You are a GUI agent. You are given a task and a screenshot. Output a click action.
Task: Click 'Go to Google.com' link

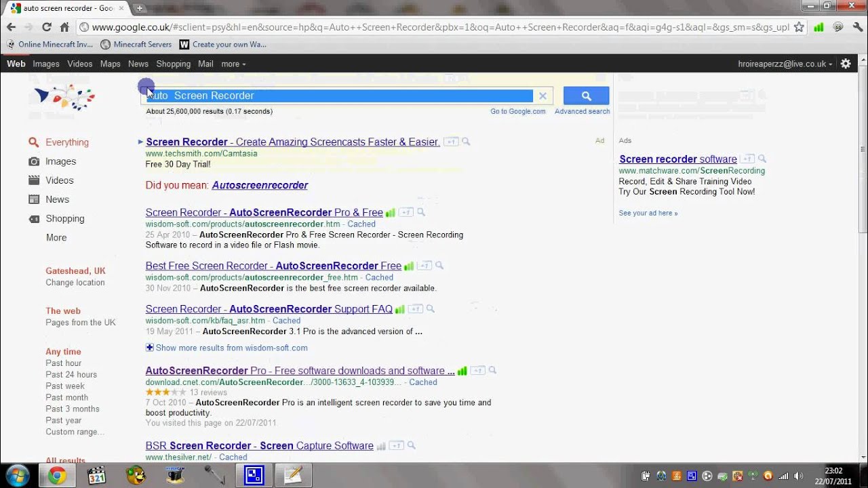pos(517,111)
